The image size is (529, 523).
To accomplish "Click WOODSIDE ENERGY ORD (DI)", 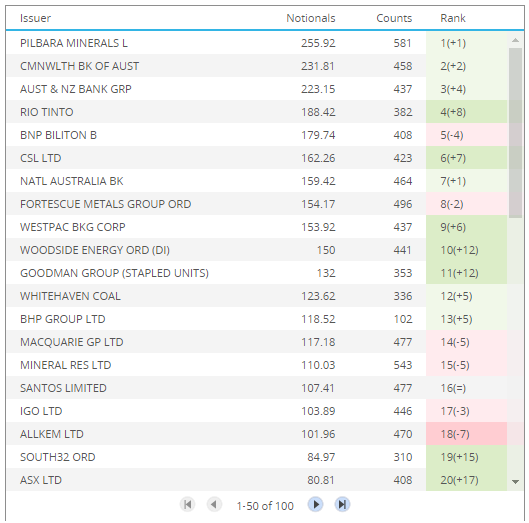I will point(95,250).
